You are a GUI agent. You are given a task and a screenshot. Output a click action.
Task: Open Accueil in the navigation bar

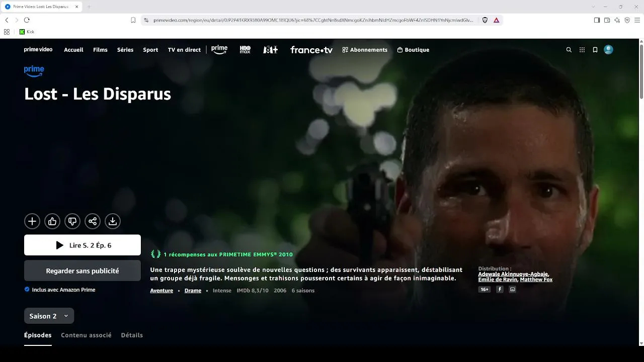pos(73,50)
